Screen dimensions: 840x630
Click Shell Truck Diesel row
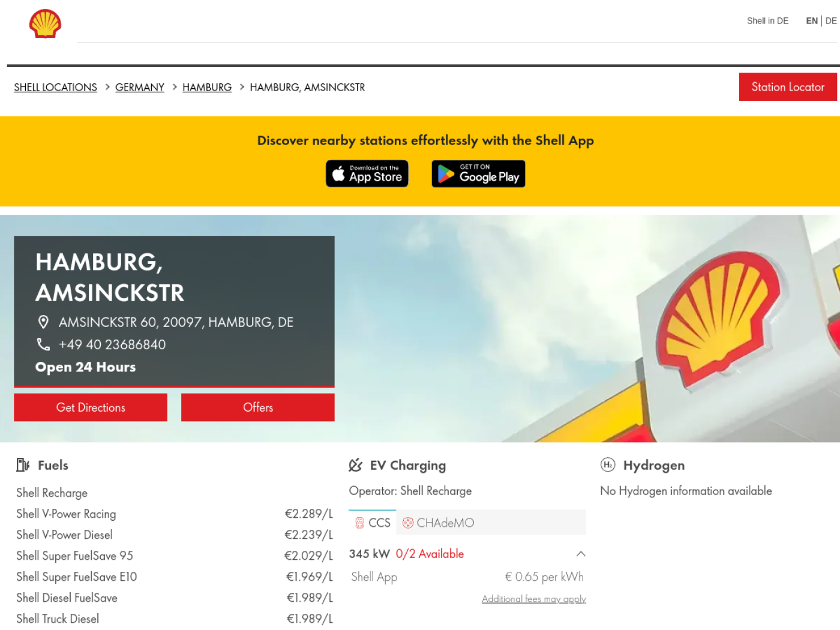click(175, 619)
